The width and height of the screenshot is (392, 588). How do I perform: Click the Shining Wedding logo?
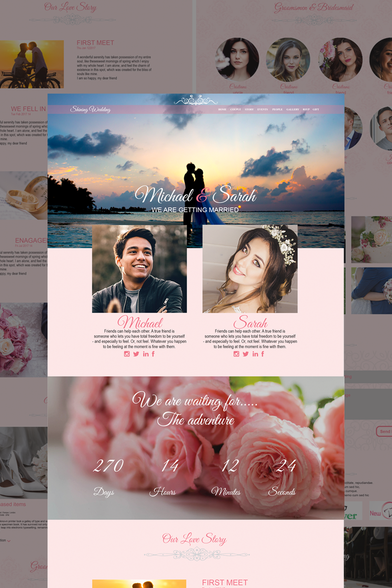[90, 109]
